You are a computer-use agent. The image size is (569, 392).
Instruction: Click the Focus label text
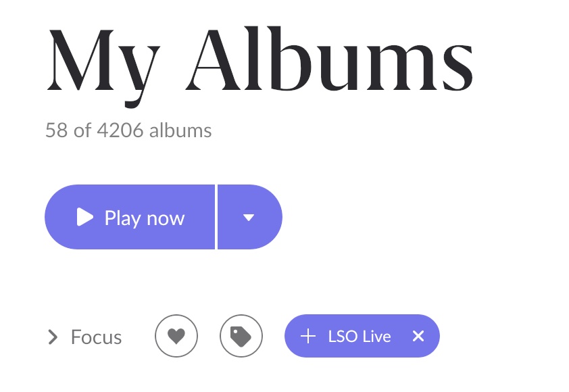(x=96, y=337)
